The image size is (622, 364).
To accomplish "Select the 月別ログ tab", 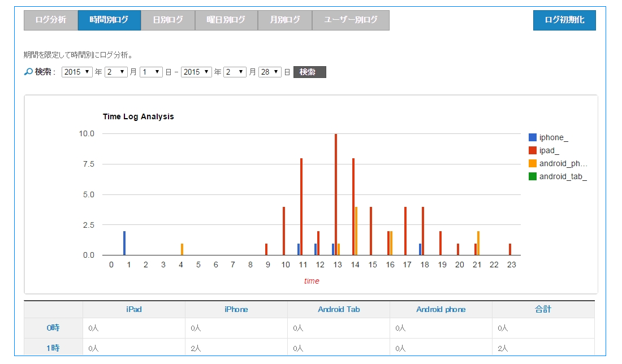I will coord(285,20).
